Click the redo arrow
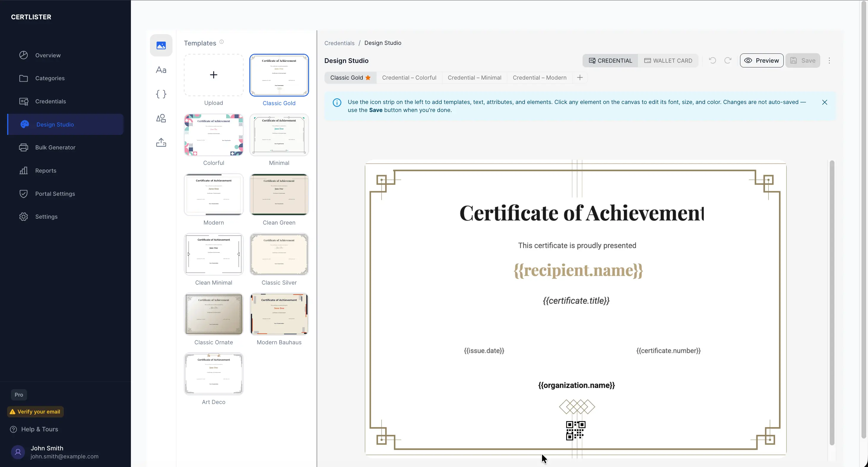 point(728,60)
